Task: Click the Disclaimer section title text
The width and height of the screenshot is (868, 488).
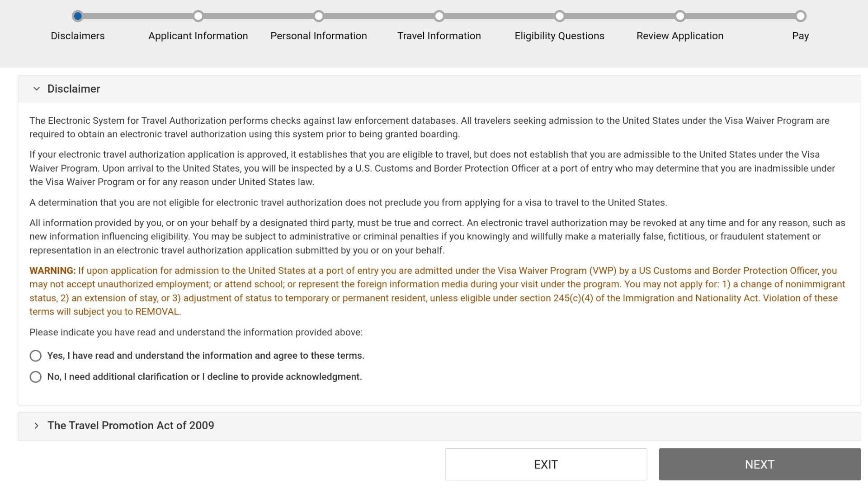Action: pyautogui.click(x=74, y=89)
